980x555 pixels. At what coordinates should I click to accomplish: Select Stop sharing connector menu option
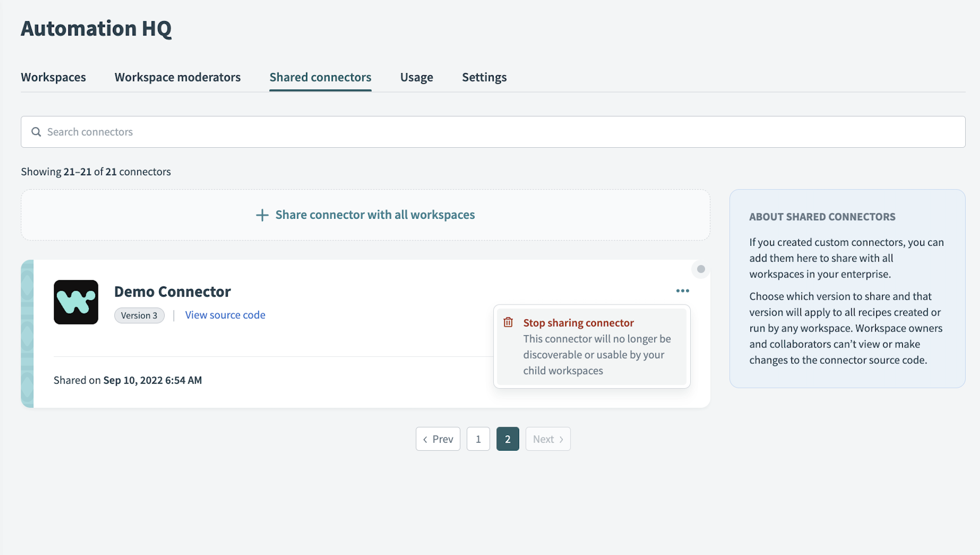coord(578,323)
